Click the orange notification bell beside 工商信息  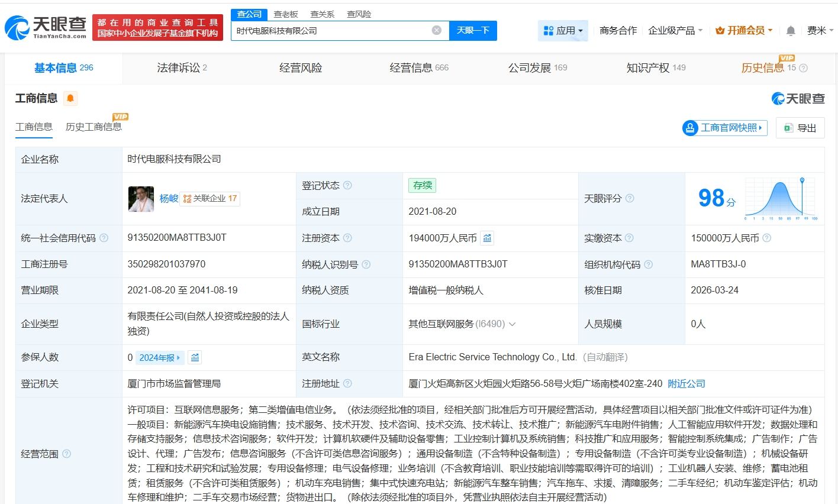click(x=70, y=98)
